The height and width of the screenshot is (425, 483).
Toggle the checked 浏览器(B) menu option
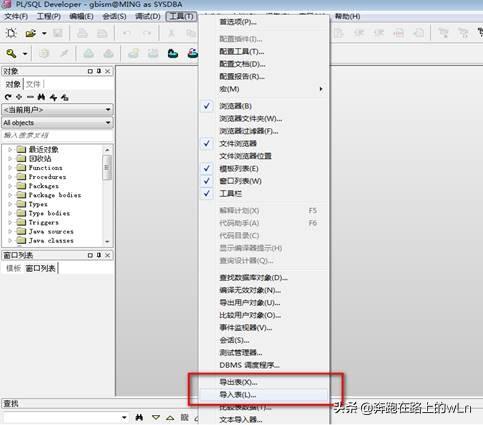click(235, 106)
